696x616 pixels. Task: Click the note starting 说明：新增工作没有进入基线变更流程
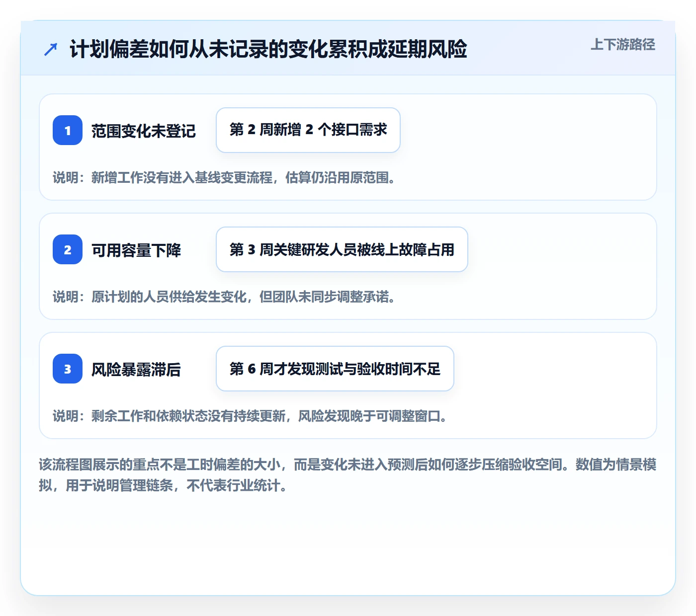point(225,177)
